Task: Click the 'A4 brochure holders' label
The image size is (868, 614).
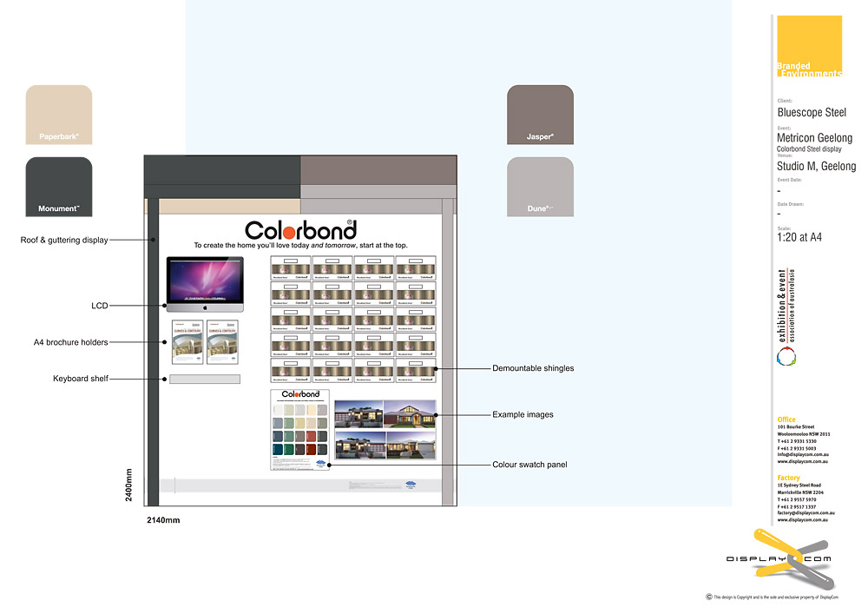Action: tap(71, 342)
